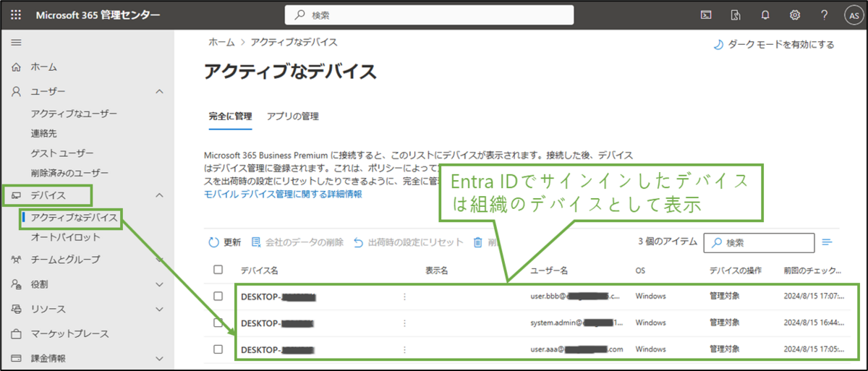The width and height of the screenshot is (868, 371).
Task: Click the Billing information icon
Action: 16,358
